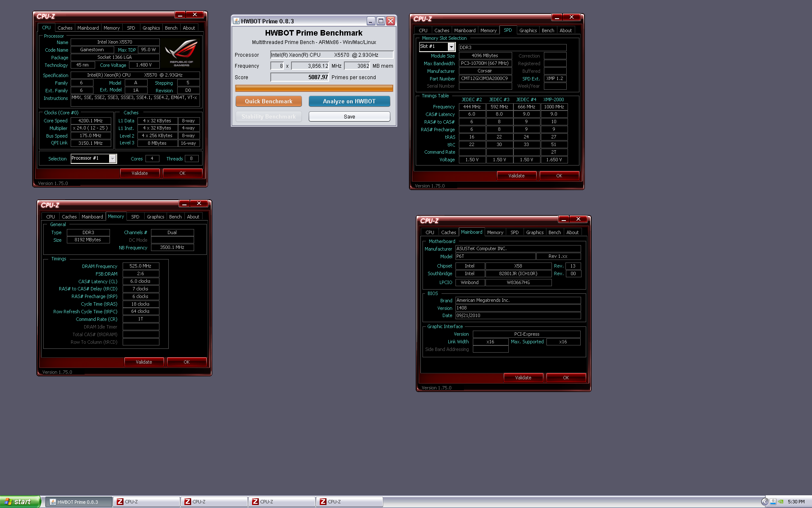Image resolution: width=812 pixels, height=508 pixels.
Task: Click DRAM Frequency value 525.0 MHz
Action: (141, 266)
